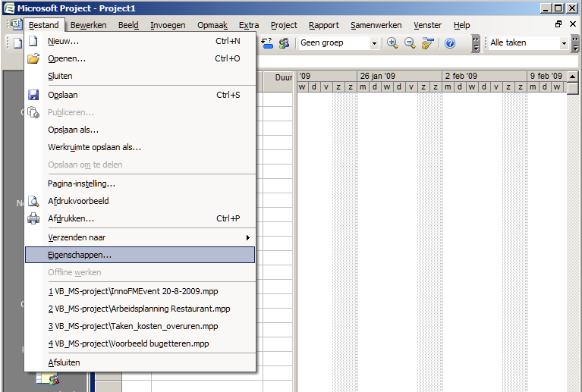Image resolution: width=582 pixels, height=392 pixels.
Task: Open the Opmaak menu
Action: click(212, 25)
